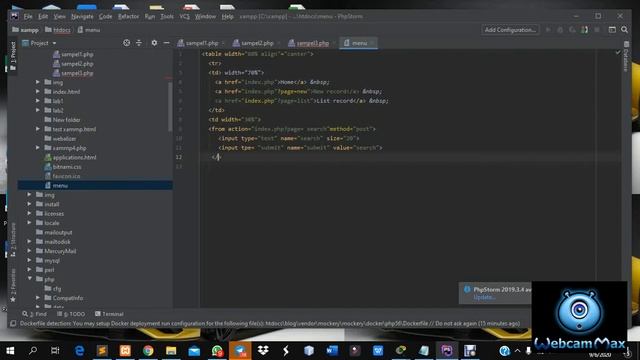Select menu file in project tree
Screen dimensions: 640x360
point(95,185)
